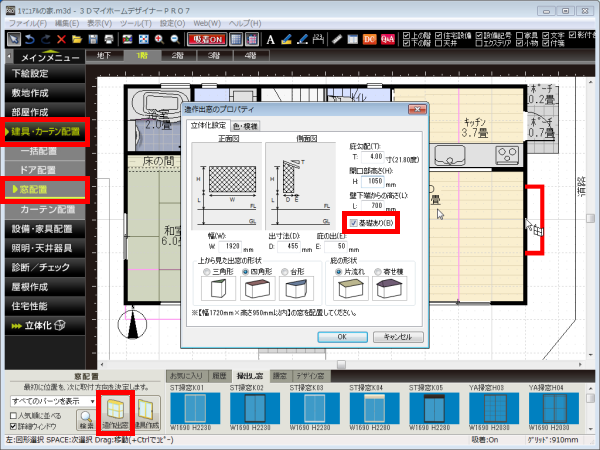Image resolution: width=600 pixels, height=450 pixels.
Task: Click the 検索 search icon button
Action: click(x=87, y=410)
